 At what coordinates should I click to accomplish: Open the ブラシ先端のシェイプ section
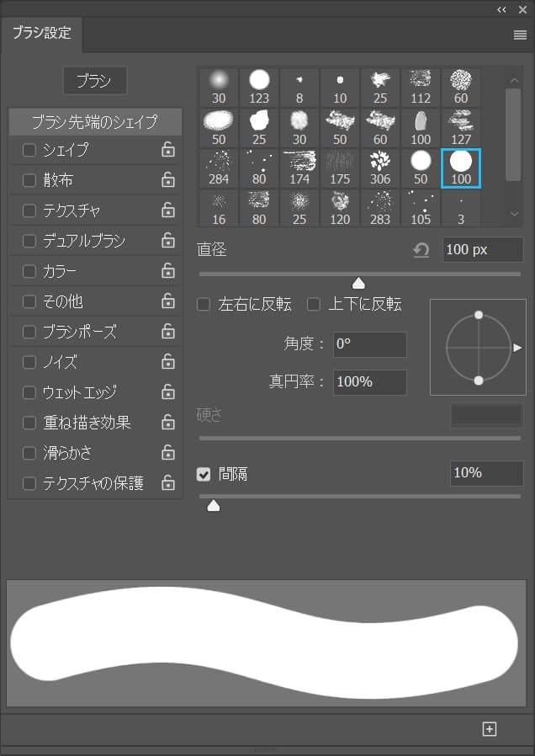pyautogui.click(x=95, y=121)
